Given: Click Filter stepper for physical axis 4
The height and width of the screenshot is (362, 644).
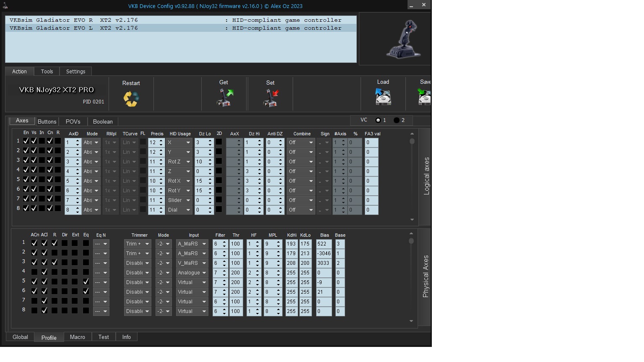Looking at the screenshot, I should 224,273.
